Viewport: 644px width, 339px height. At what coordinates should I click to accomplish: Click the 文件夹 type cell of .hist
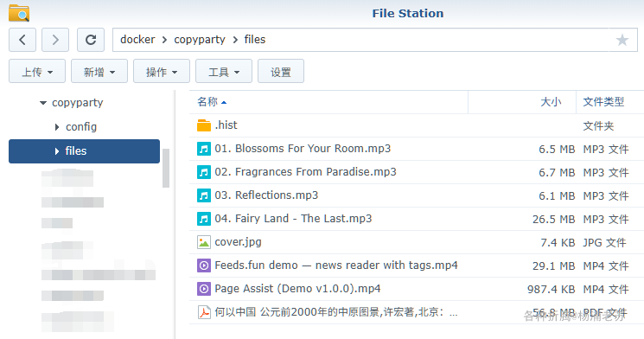click(598, 125)
